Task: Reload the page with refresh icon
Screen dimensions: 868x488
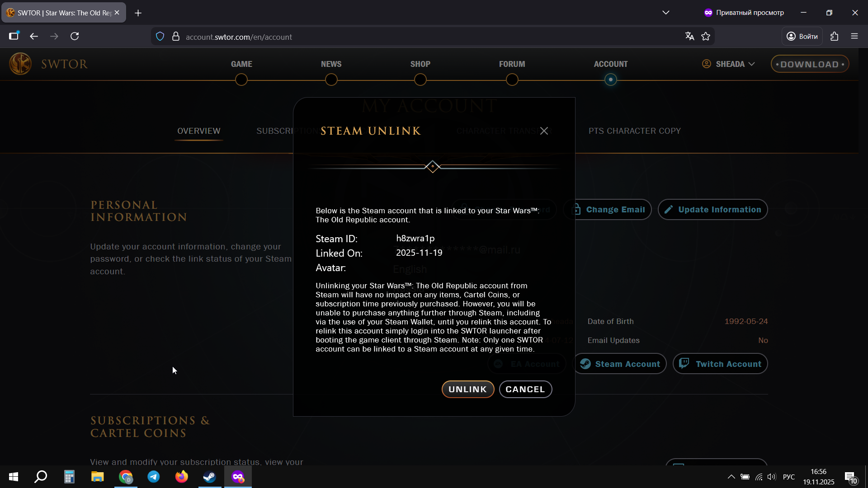Action: pyautogui.click(x=75, y=37)
